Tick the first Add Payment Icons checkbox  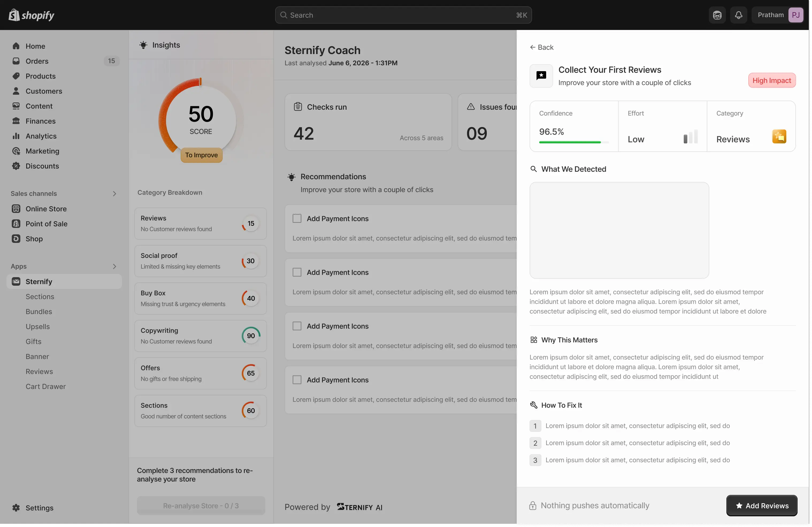[297, 219]
